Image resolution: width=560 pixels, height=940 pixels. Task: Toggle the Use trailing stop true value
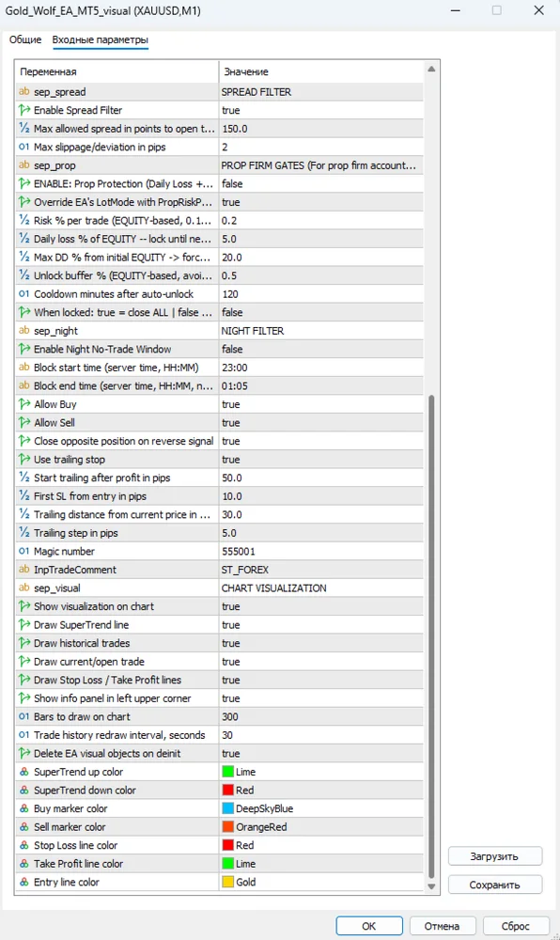pyautogui.click(x=321, y=460)
